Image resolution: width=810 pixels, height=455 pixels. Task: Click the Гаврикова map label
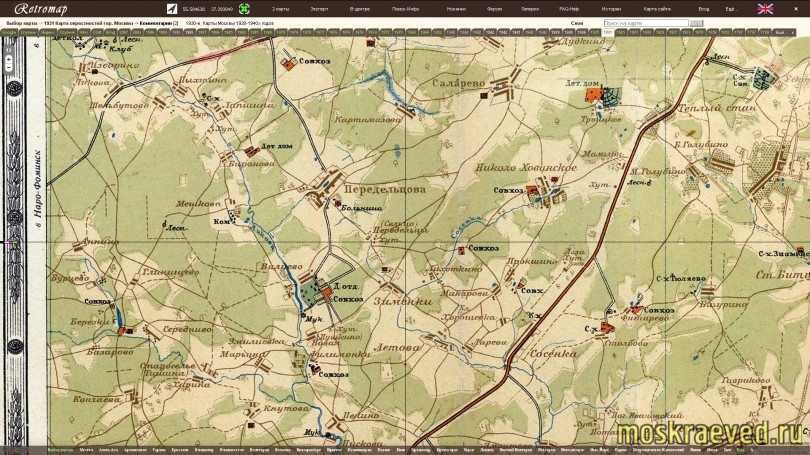tap(745, 380)
